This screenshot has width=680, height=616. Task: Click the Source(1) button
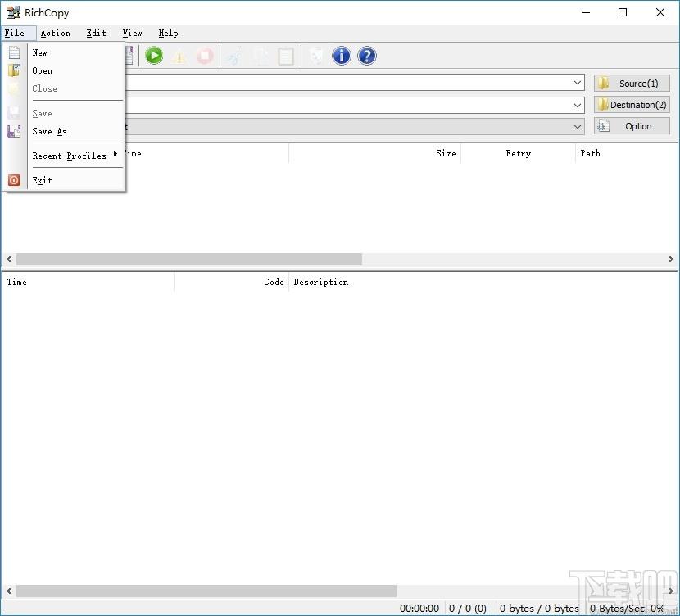click(x=632, y=84)
